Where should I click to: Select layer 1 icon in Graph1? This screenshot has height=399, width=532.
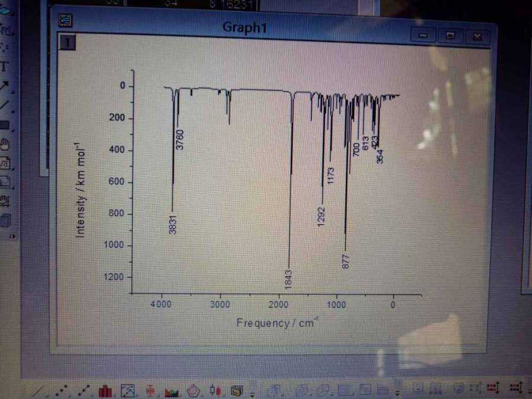(x=67, y=43)
